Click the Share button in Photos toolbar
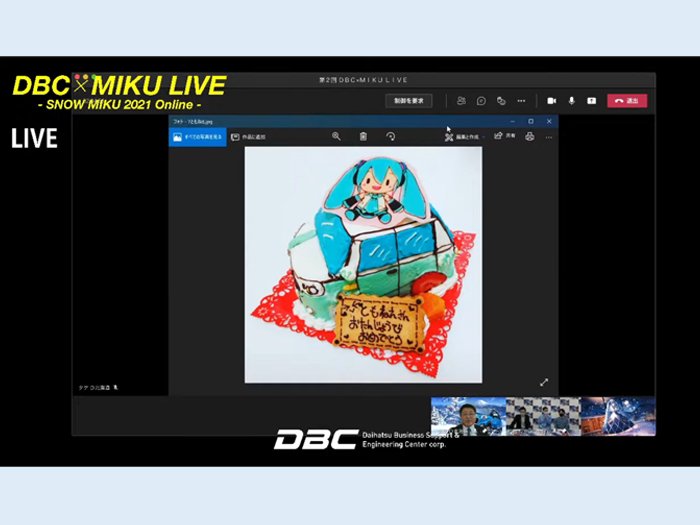700x525 pixels. [505, 136]
